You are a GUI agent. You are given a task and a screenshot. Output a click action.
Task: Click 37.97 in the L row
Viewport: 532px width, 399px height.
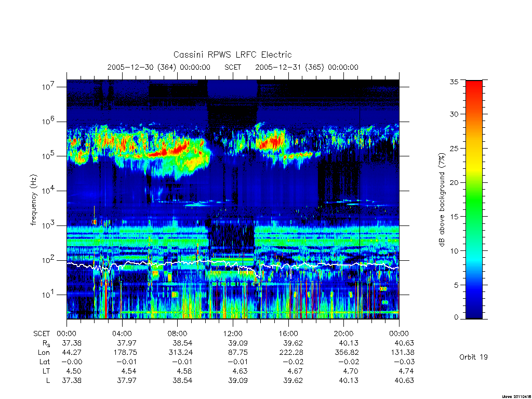coord(127,381)
